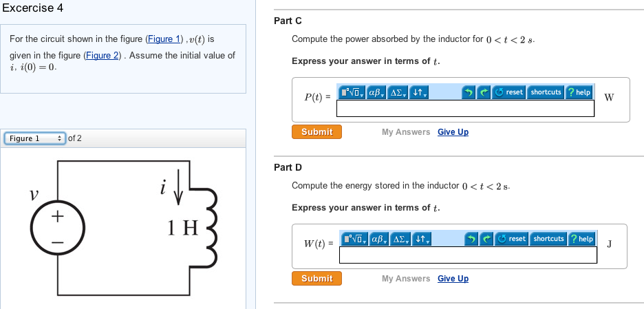Open help in Part D toolbar
This screenshot has width=644, height=309.
(581, 239)
